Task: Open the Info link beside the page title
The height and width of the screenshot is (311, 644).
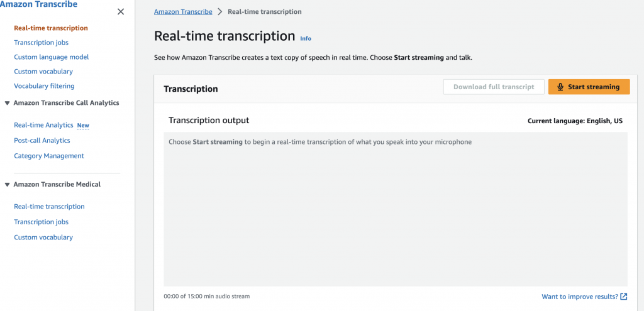Action: click(x=306, y=38)
